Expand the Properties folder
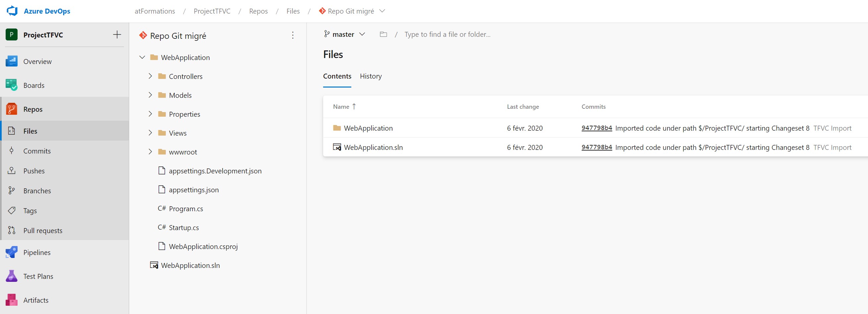Screen dimensions: 868x314 click(150, 114)
